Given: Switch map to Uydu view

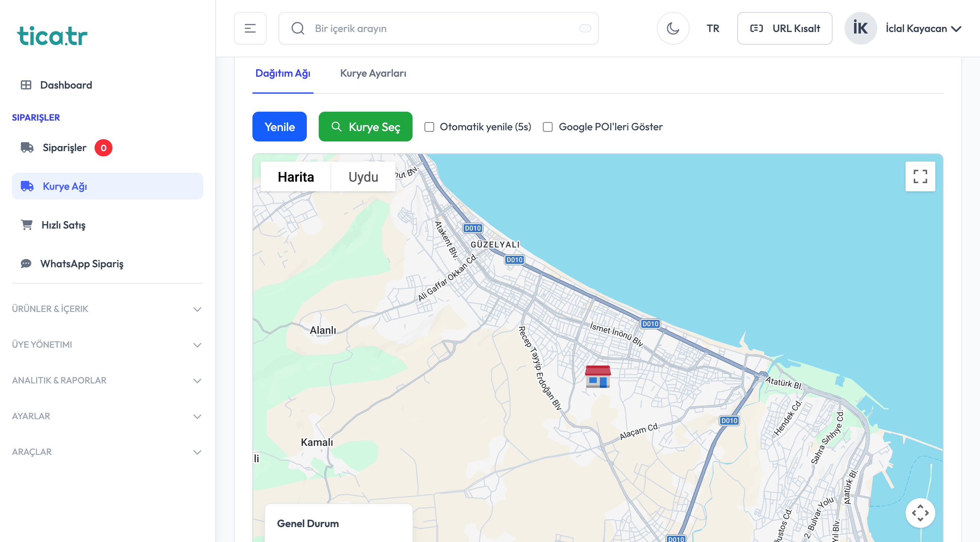Looking at the screenshot, I should pos(363,177).
